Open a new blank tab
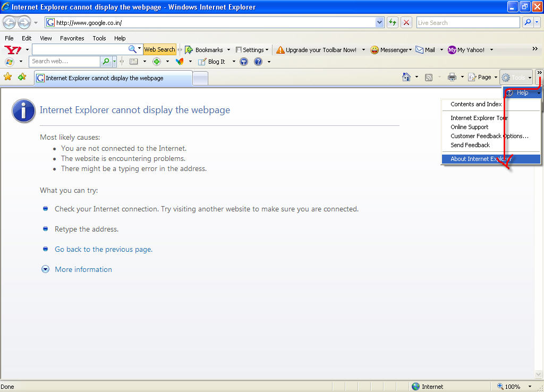This screenshot has width=544, height=392. pos(200,79)
